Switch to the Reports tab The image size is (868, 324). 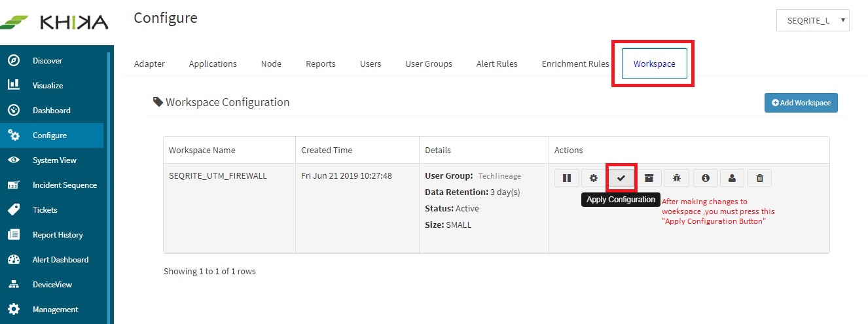[x=321, y=63]
